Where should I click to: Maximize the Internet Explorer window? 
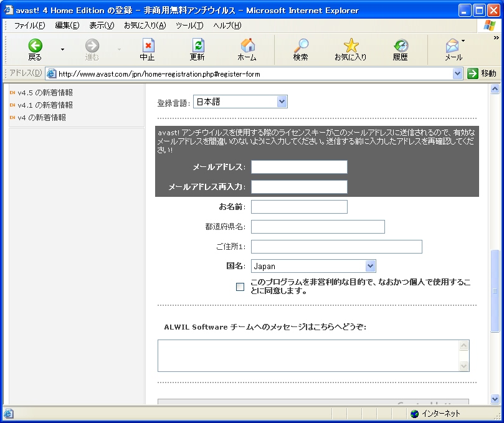pos(479,11)
